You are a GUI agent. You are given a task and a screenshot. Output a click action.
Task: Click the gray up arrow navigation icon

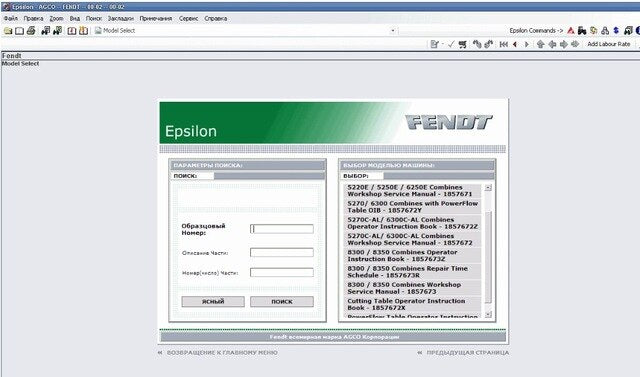[540, 44]
